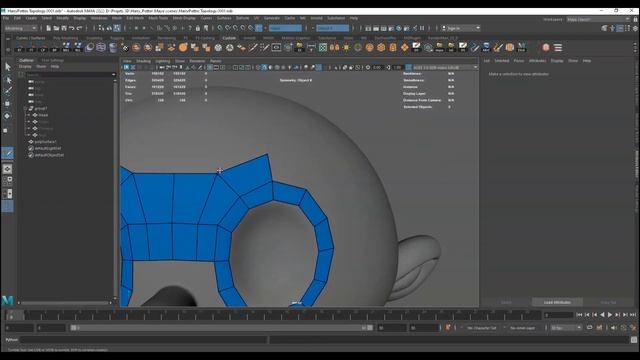
Task: Open the Modeling menu-set dropdown
Action: point(20,28)
